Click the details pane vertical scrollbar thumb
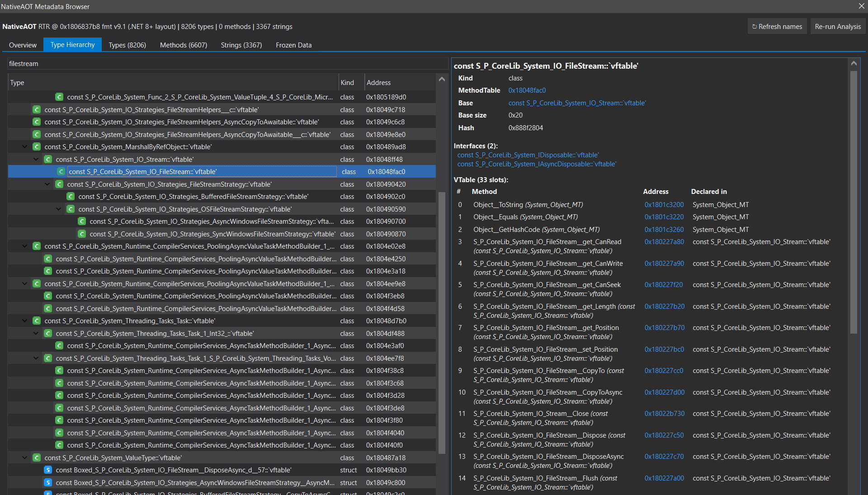The image size is (868, 495). point(854,202)
